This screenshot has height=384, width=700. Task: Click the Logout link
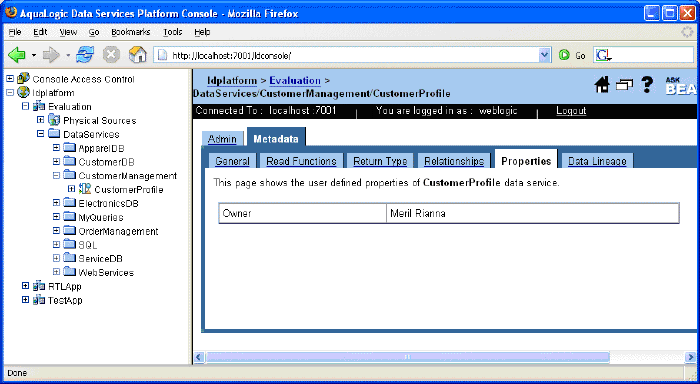click(x=571, y=111)
